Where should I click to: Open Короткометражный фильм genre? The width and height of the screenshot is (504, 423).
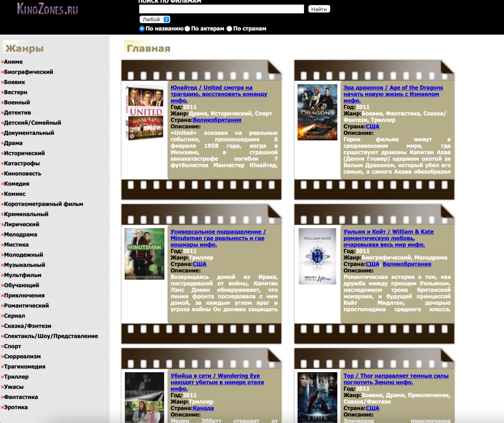[x=44, y=204]
